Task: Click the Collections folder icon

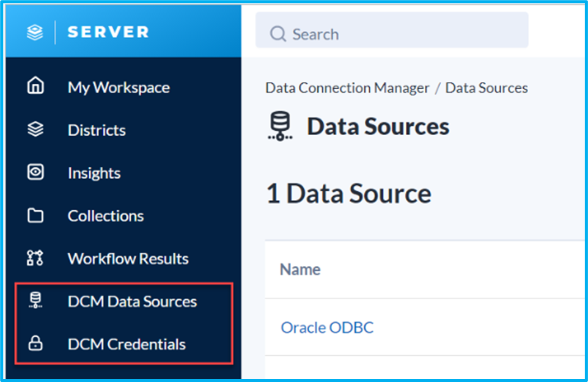Action: click(35, 215)
